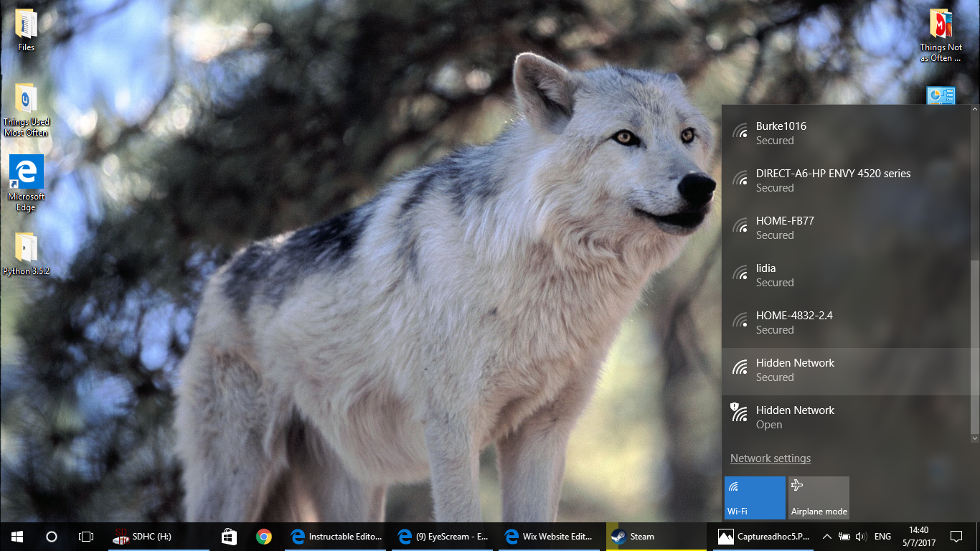Image resolution: width=980 pixels, height=551 pixels.
Task: Open Things Used Most Often folder
Action: click(x=26, y=110)
